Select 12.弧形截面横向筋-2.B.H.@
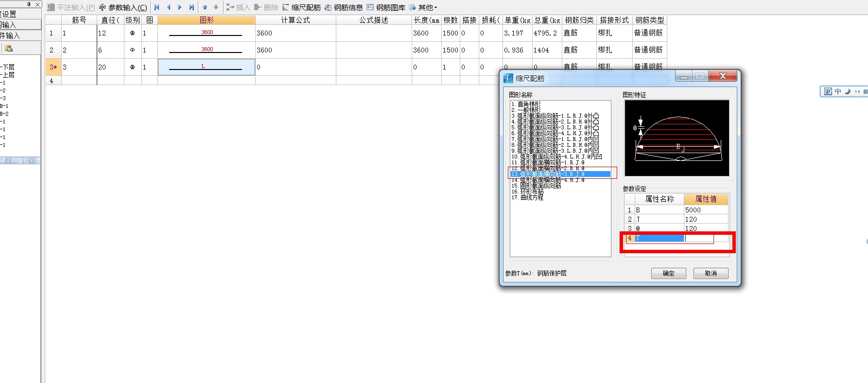The width and height of the screenshot is (868, 383). click(x=548, y=168)
